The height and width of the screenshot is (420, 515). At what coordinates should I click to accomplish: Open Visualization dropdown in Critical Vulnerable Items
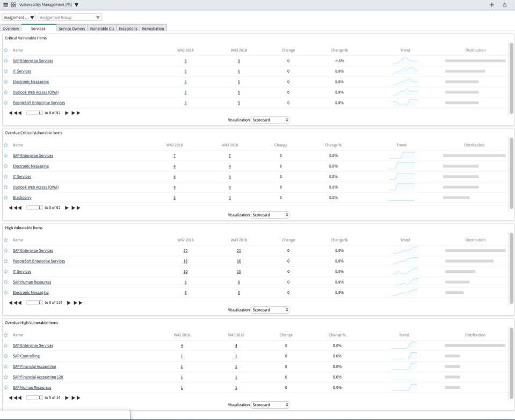(270, 120)
